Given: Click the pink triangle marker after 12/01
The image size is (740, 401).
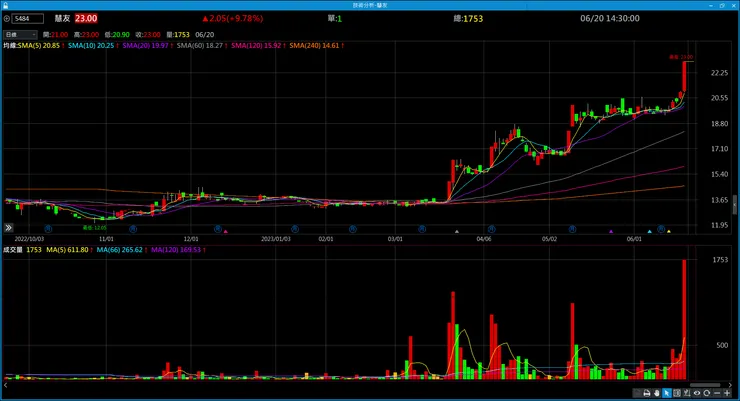Looking at the screenshot, I should point(226,231).
